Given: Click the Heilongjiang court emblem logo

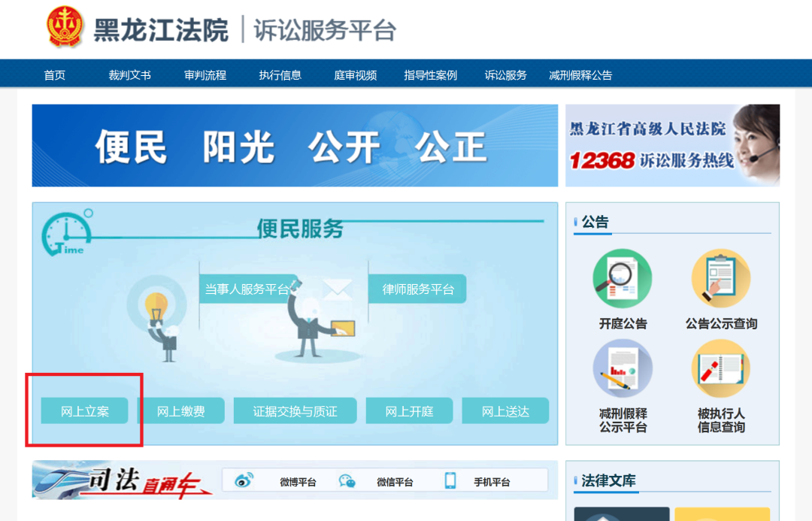Looking at the screenshot, I should [x=65, y=28].
